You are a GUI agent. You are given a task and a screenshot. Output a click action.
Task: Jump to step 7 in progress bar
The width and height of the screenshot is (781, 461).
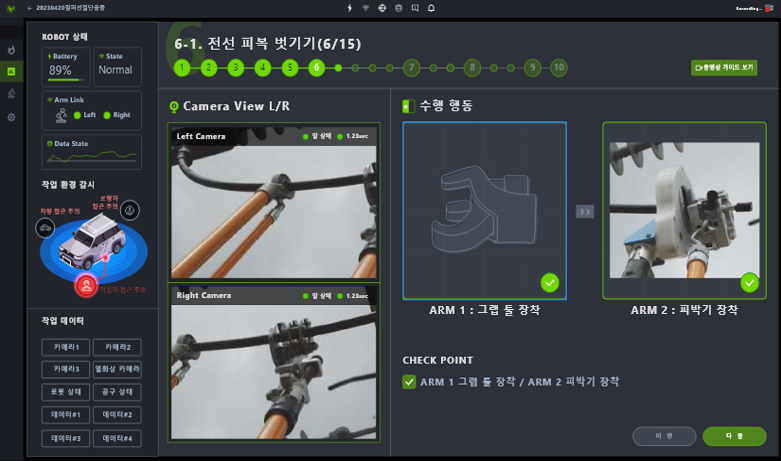[411, 68]
